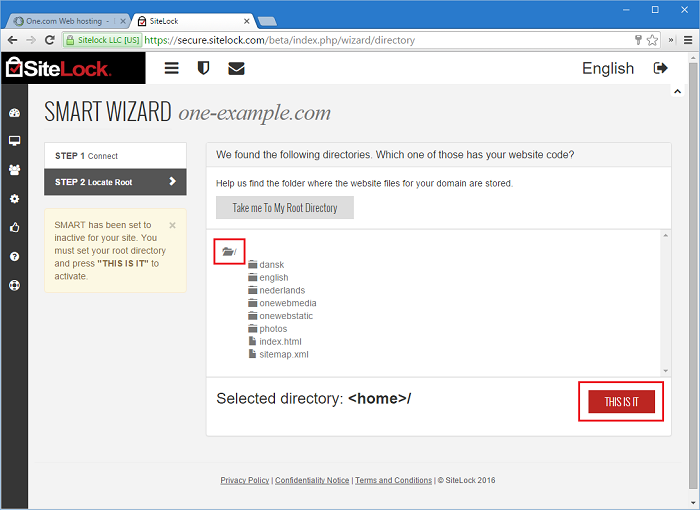This screenshot has height=510, width=700.
Task: Click Take me To My Root Directory
Action: tap(285, 208)
